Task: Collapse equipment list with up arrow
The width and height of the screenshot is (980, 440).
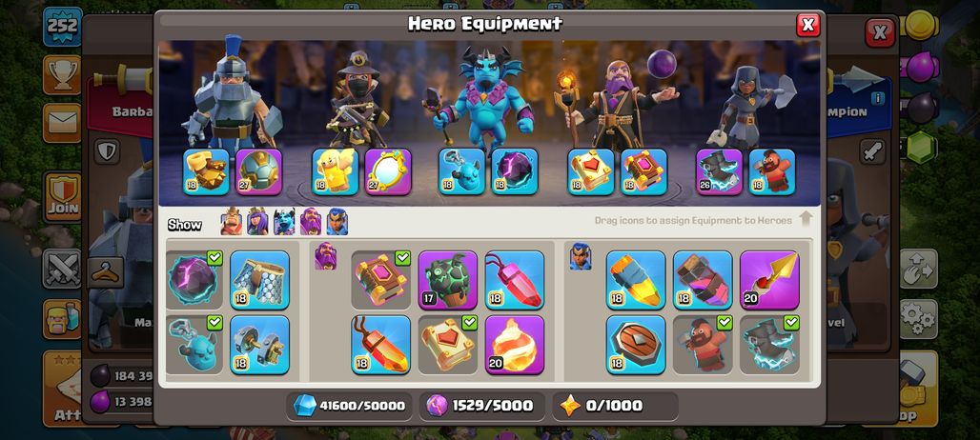Action: (x=806, y=219)
